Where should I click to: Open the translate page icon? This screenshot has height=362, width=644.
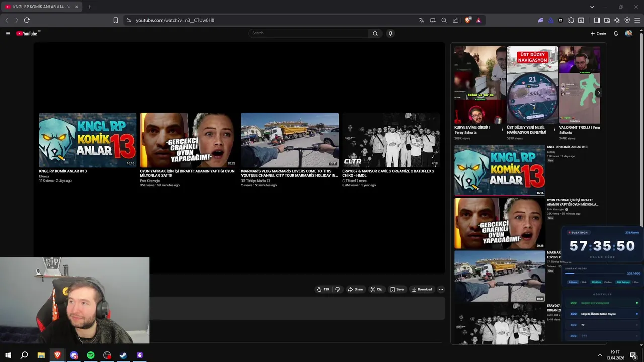click(x=421, y=20)
